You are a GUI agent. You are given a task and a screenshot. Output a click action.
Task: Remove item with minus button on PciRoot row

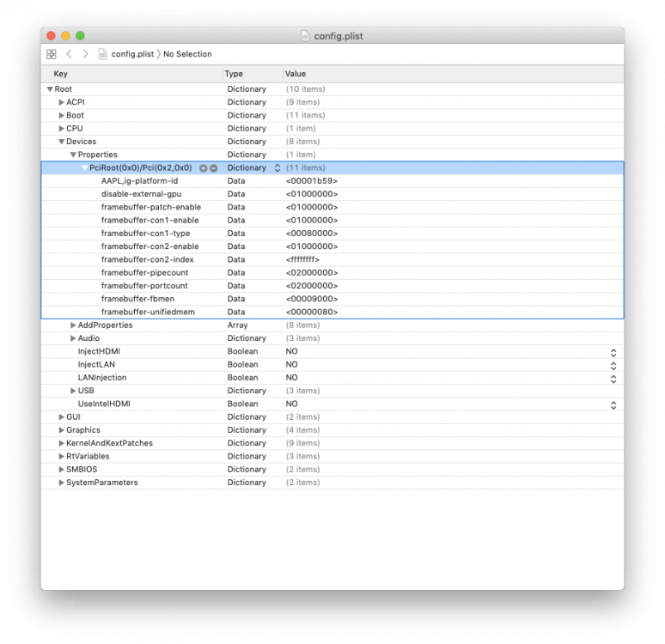coord(214,168)
